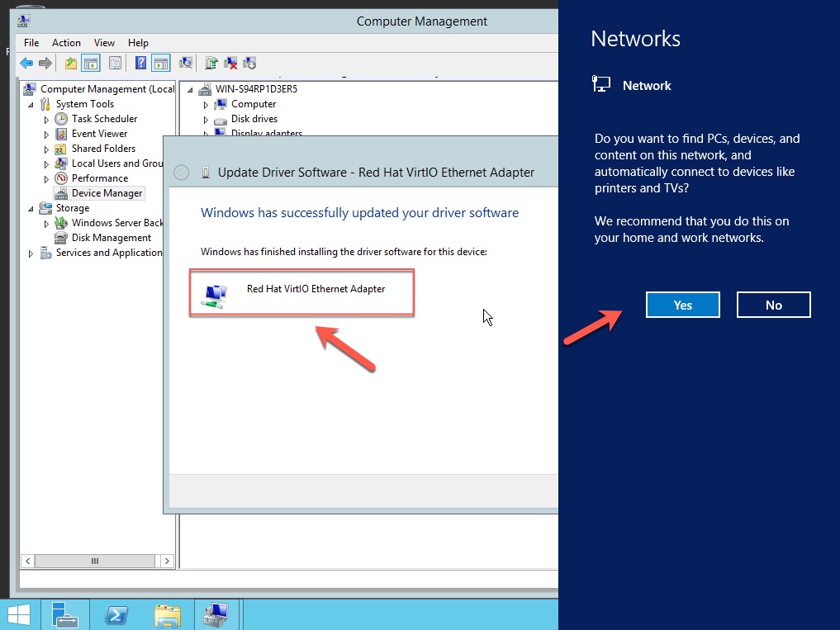Screen dimensions: 840x630
Task: Click the Windows Server Backup icon
Action: [x=62, y=223]
